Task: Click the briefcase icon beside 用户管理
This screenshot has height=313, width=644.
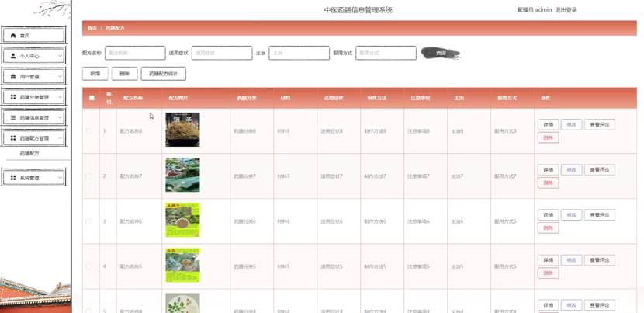Action: pyautogui.click(x=13, y=76)
